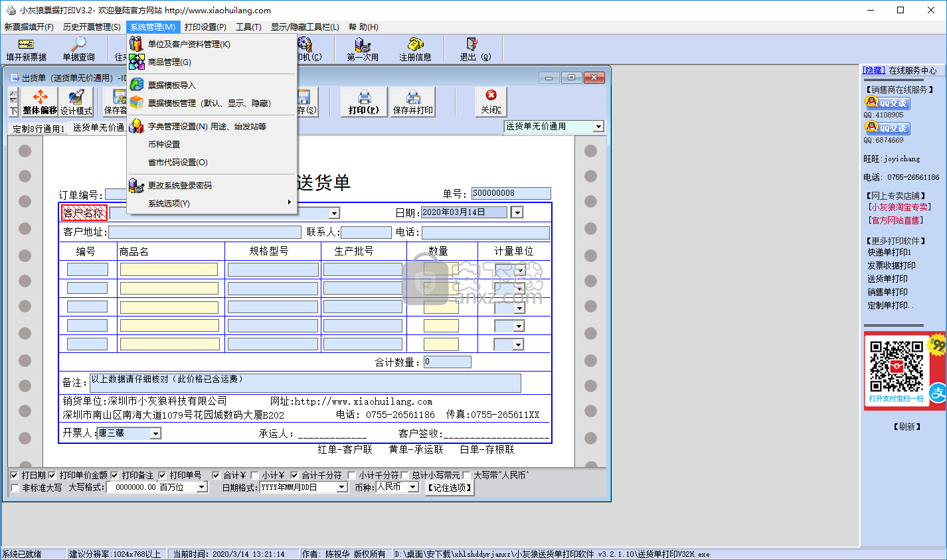Open the 客户名称 combo box dropdown
The width and height of the screenshot is (947, 560).
click(x=334, y=213)
